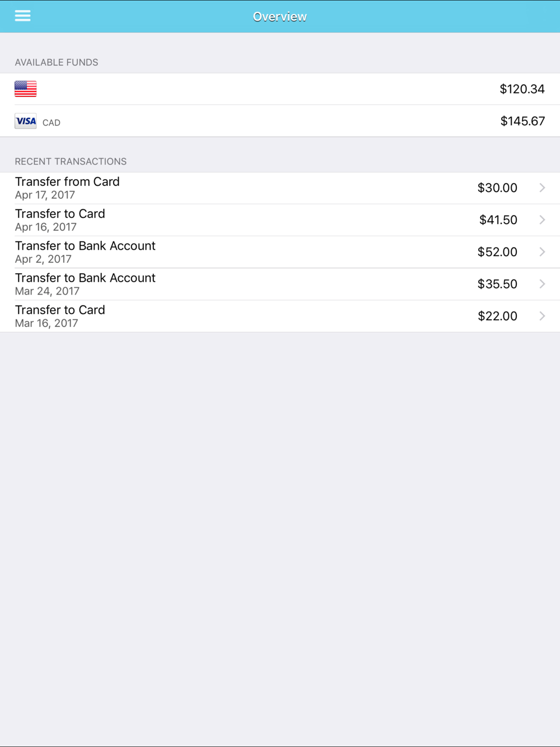
Task: Tap the Recent Transactions header
Action: [71, 161]
